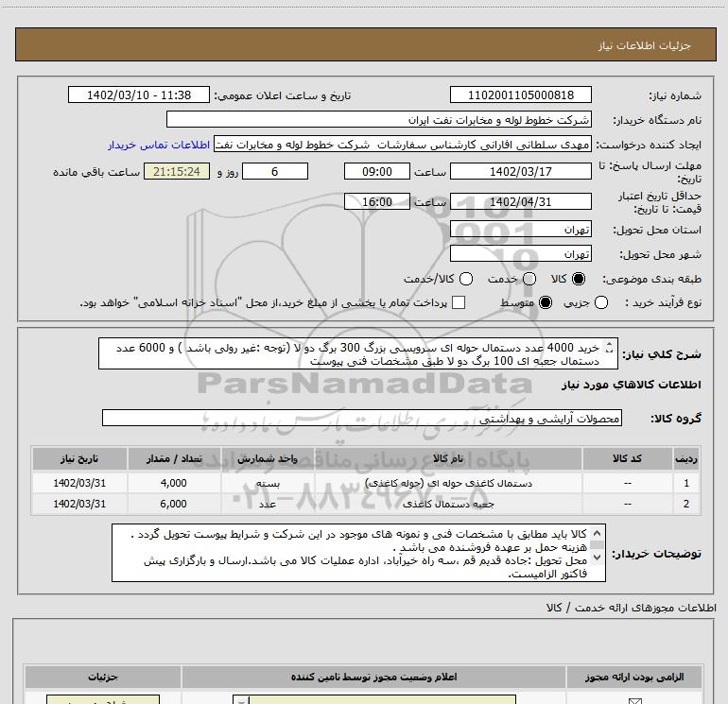
Task: Select the خدمت radio button
Action: [529, 279]
